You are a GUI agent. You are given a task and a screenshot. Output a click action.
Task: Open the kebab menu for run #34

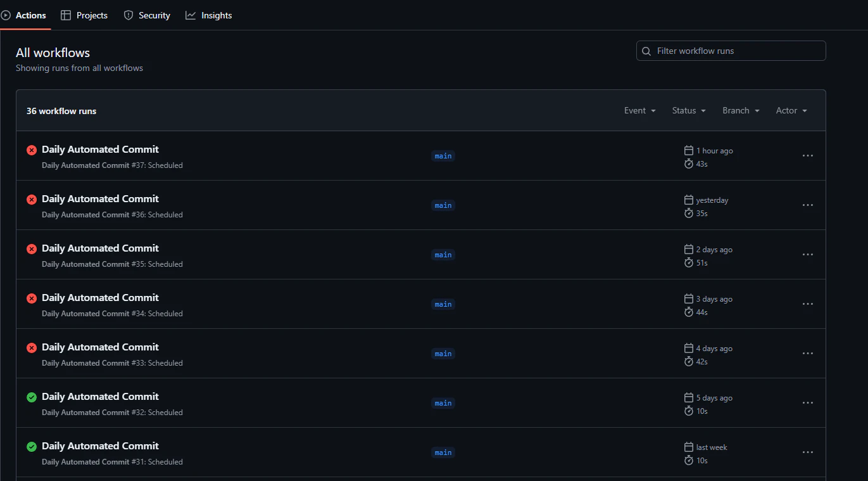808,304
